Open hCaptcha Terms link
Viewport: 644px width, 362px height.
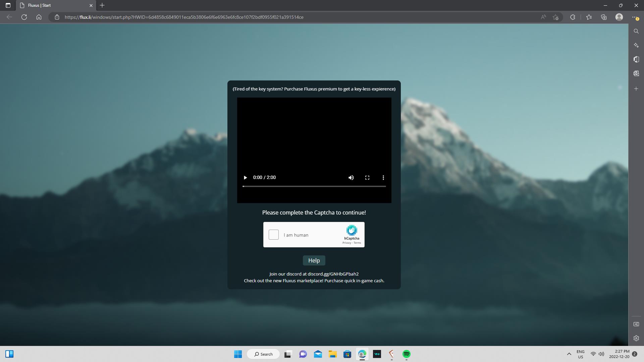pyautogui.click(x=357, y=243)
